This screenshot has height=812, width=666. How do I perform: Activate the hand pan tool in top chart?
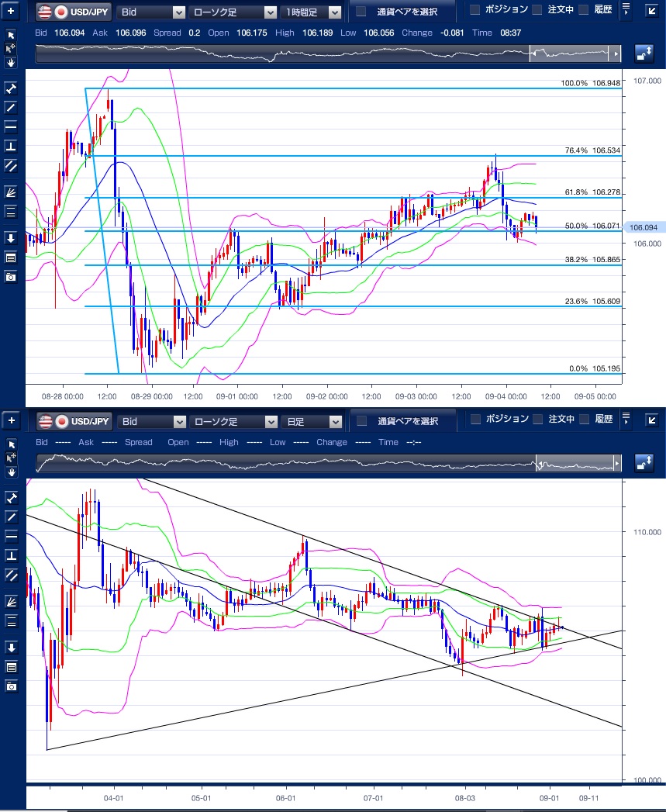(x=11, y=60)
